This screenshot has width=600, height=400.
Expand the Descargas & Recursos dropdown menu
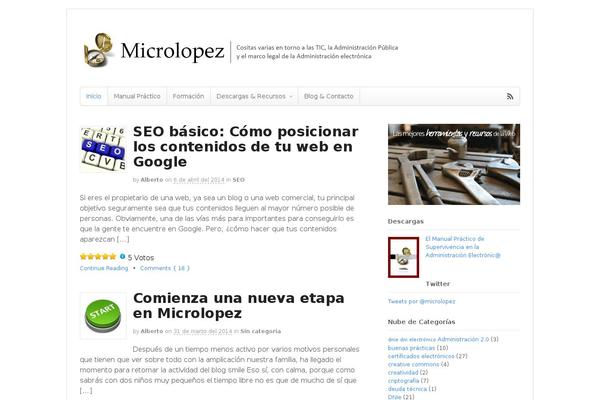coord(254,96)
